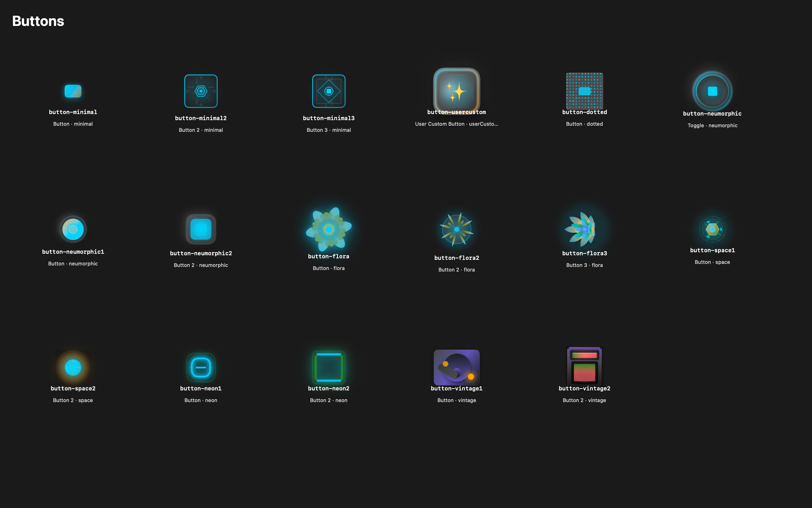Click the 'button-flora2' name label
Viewport: 812px width, 508px height.
coord(456,258)
